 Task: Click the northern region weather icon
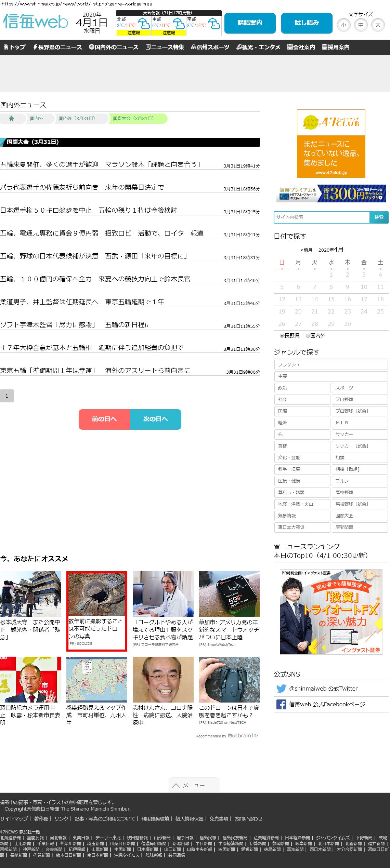point(144,24)
